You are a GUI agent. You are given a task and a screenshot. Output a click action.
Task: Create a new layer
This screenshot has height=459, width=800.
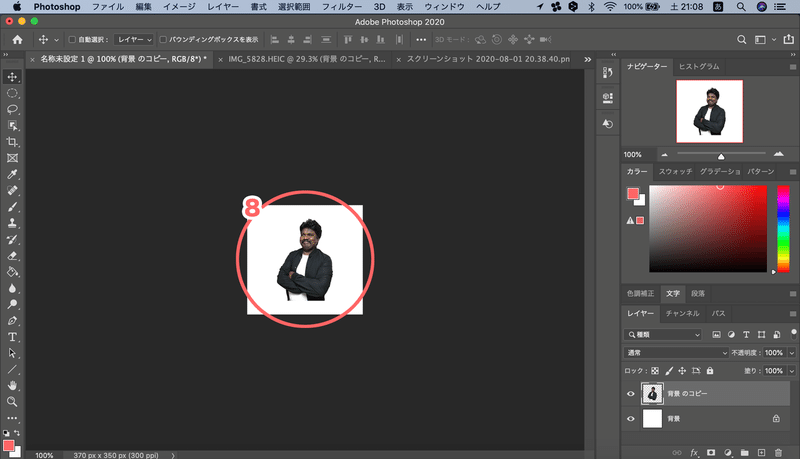click(761, 452)
